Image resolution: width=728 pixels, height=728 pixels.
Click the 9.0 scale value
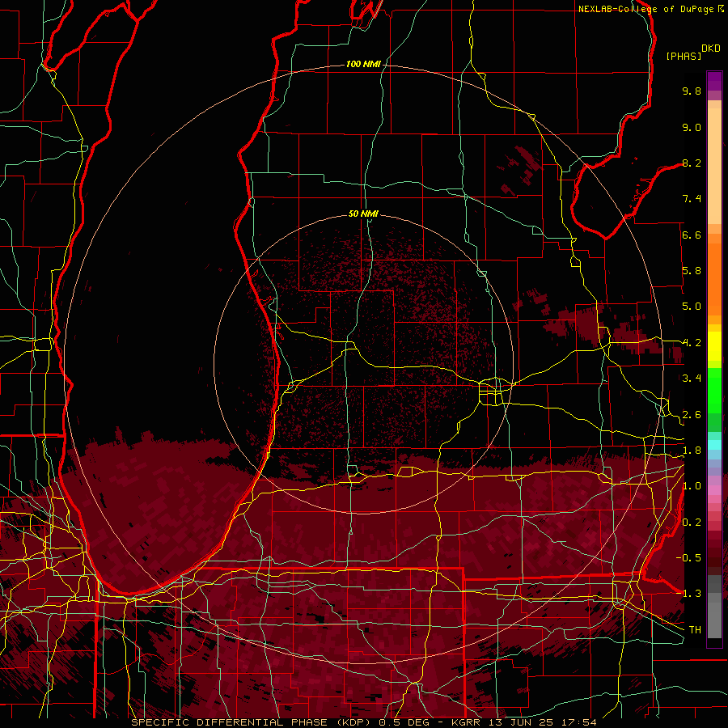692,127
